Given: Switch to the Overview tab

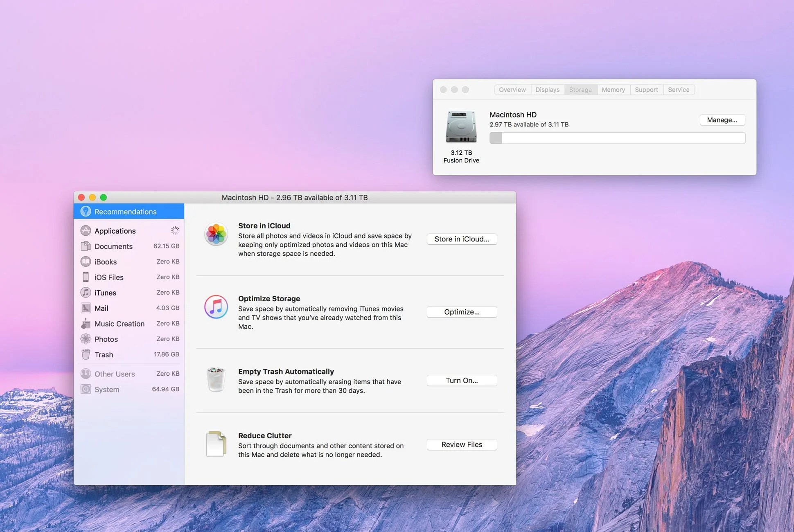Looking at the screenshot, I should [512, 90].
